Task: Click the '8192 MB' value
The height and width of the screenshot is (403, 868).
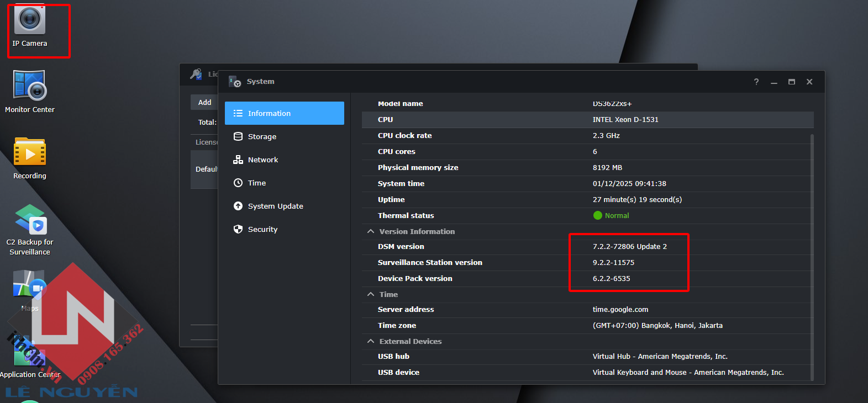Action: (607, 167)
